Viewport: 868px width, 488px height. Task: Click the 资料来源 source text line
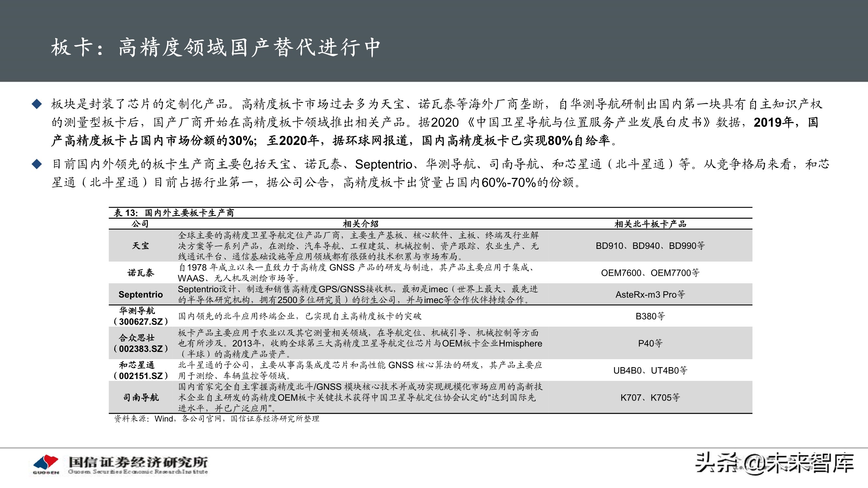(217, 419)
